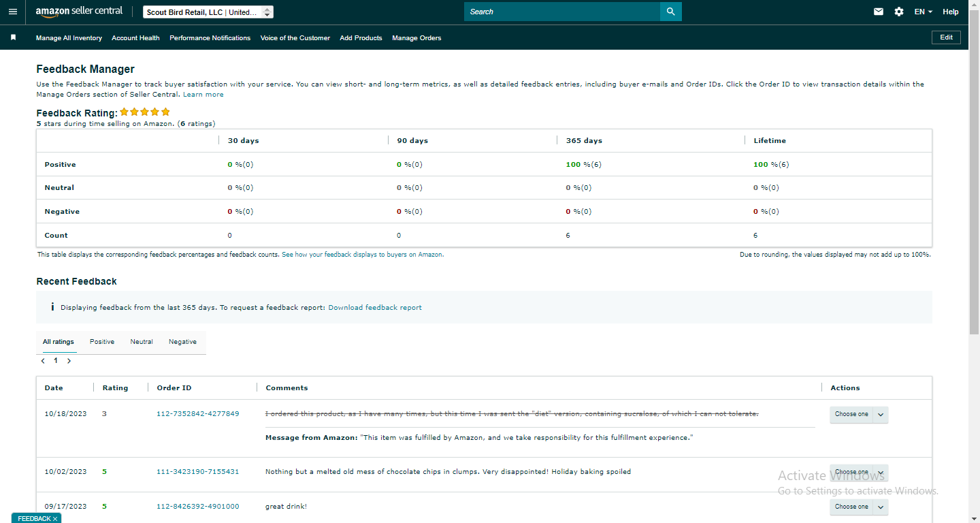The image size is (980, 523).
Task: Select the All ratings tab
Action: pos(59,342)
